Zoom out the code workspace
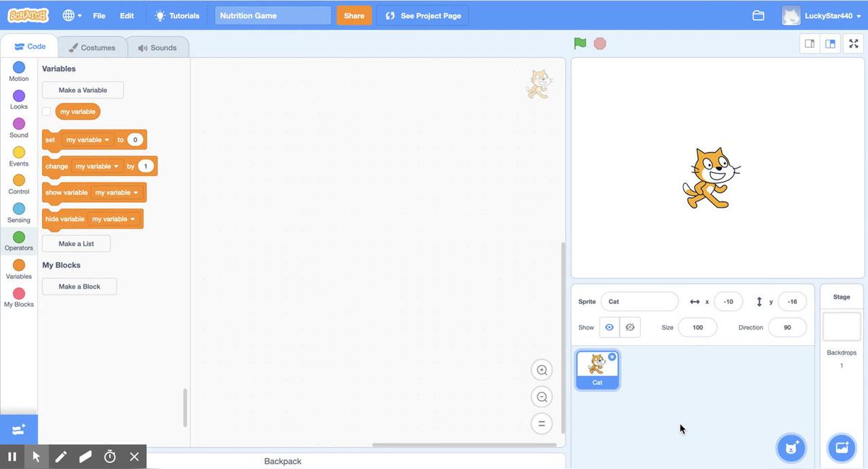This screenshot has height=469, width=868. pyautogui.click(x=541, y=397)
